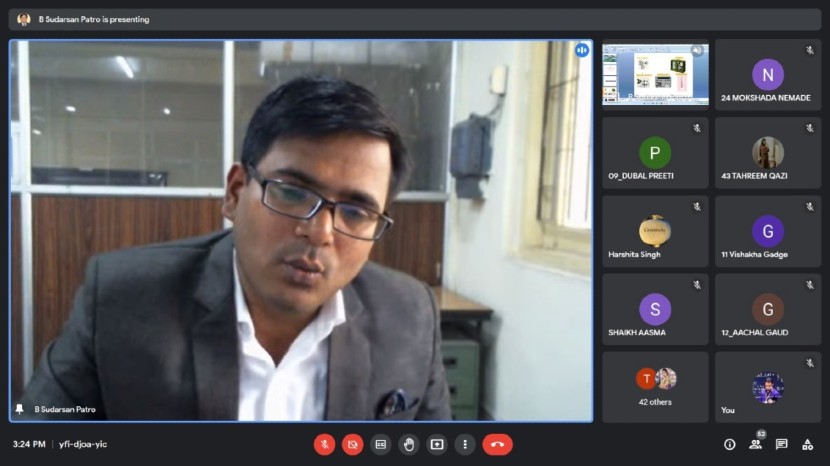Click Harshita Singh's avatar tile
The width and height of the screenshot is (830, 466).
[655, 231]
